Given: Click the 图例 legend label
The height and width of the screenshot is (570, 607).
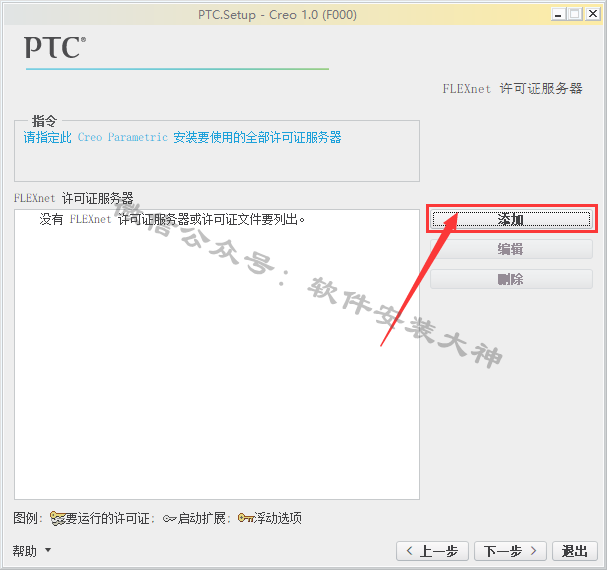Looking at the screenshot, I should pos(27,518).
